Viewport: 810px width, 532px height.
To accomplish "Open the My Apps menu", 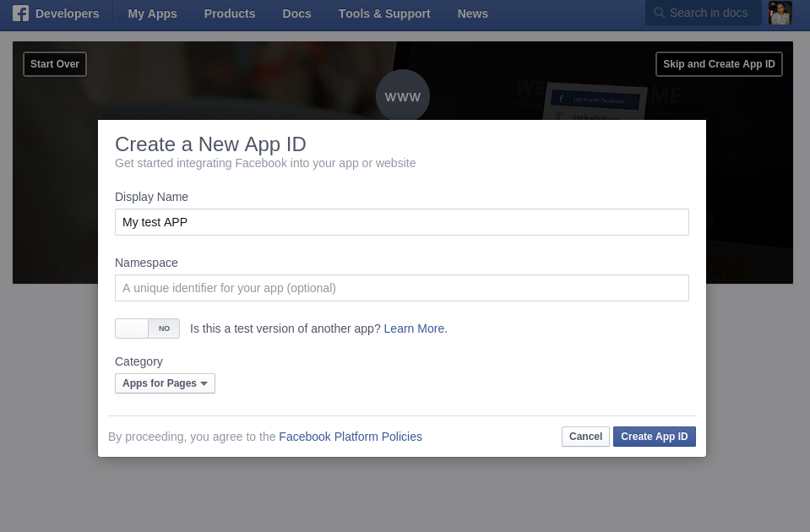I will click(152, 14).
